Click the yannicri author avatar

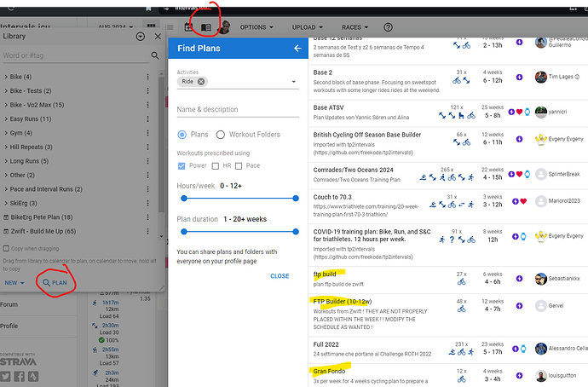click(x=541, y=112)
